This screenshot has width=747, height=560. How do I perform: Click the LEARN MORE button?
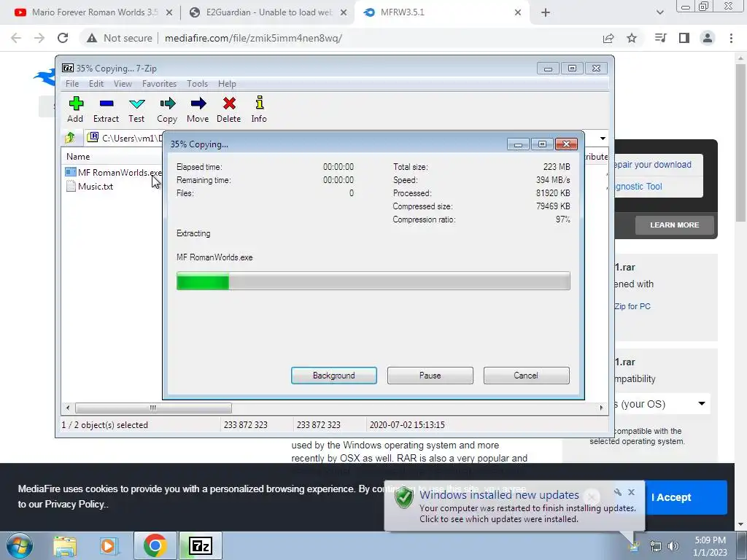[674, 225]
